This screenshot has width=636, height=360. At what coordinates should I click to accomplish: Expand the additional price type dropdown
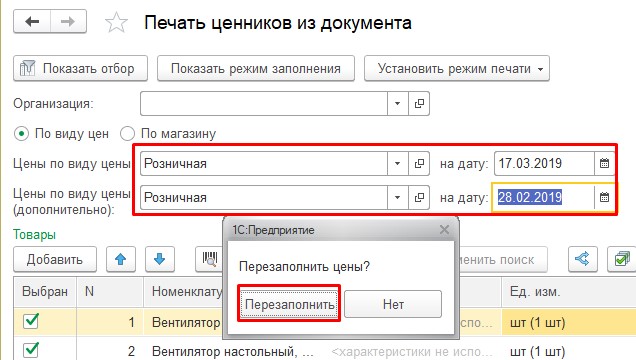[398, 197]
